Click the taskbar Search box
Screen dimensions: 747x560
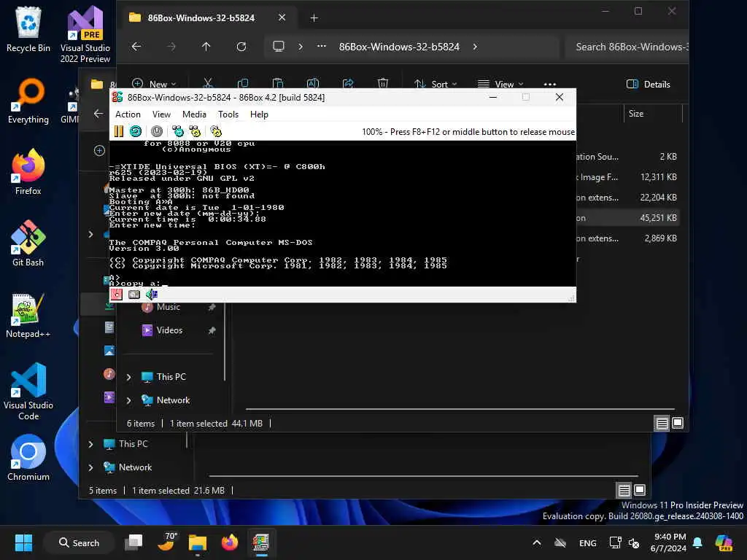[x=79, y=542]
